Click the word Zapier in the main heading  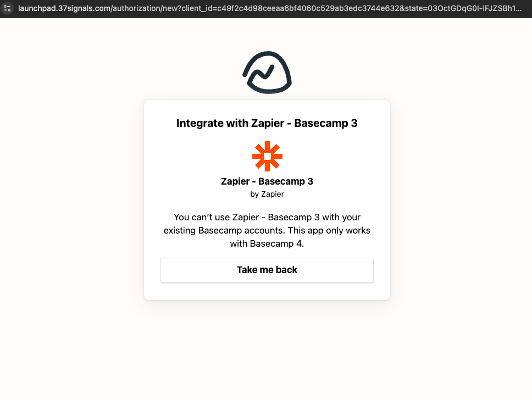coord(268,123)
